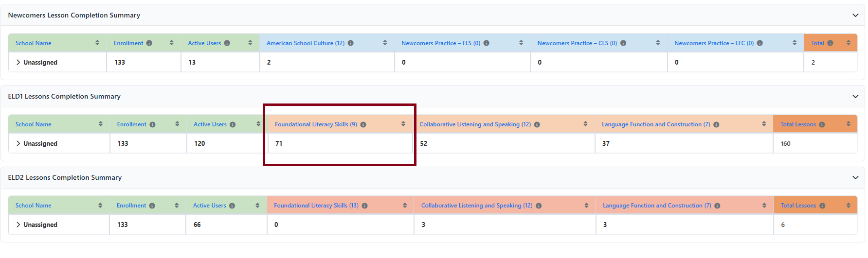Collapse ELD2 Lessons Completion Summary panel chevron
Image resolution: width=868 pixels, height=258 pixels.
click(x=855, y=178)
